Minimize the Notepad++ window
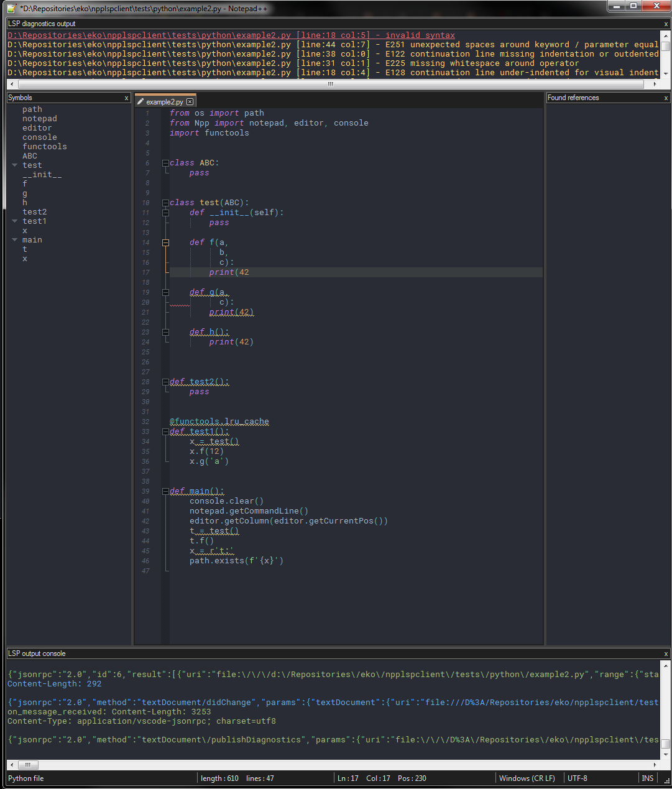 point(616,6)
